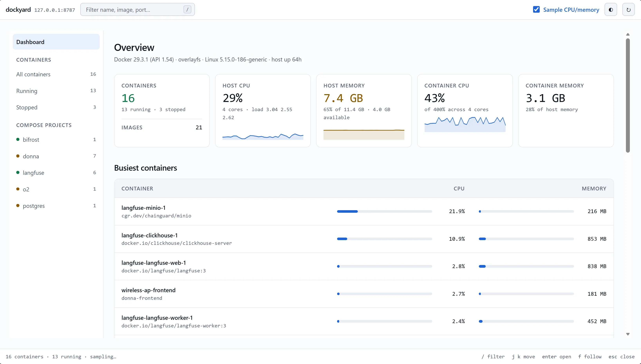This screenshot has width=641, height=364.
Task: Click the langfuse-minio-1 CPU usage bar
Action: pyautogui.click(x=385, y=212)
